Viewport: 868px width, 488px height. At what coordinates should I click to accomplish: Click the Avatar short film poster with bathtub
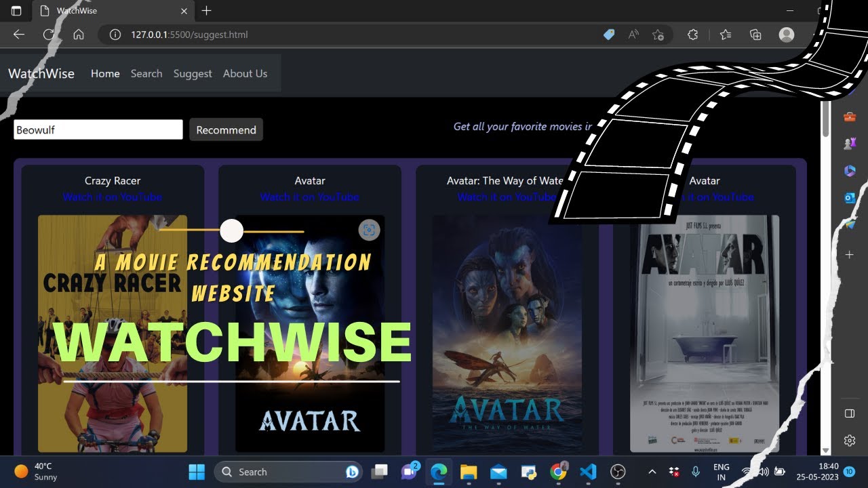(x=705, y=333)
